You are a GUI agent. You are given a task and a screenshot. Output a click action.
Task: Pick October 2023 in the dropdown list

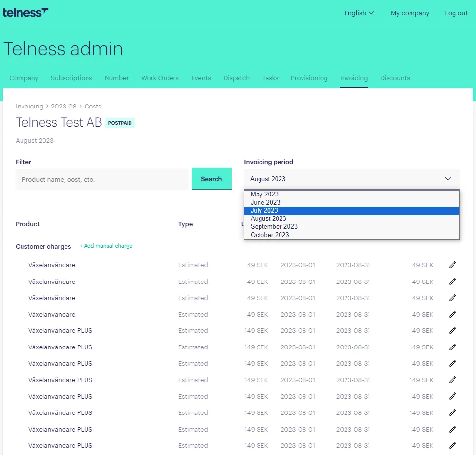coord(351,235)
